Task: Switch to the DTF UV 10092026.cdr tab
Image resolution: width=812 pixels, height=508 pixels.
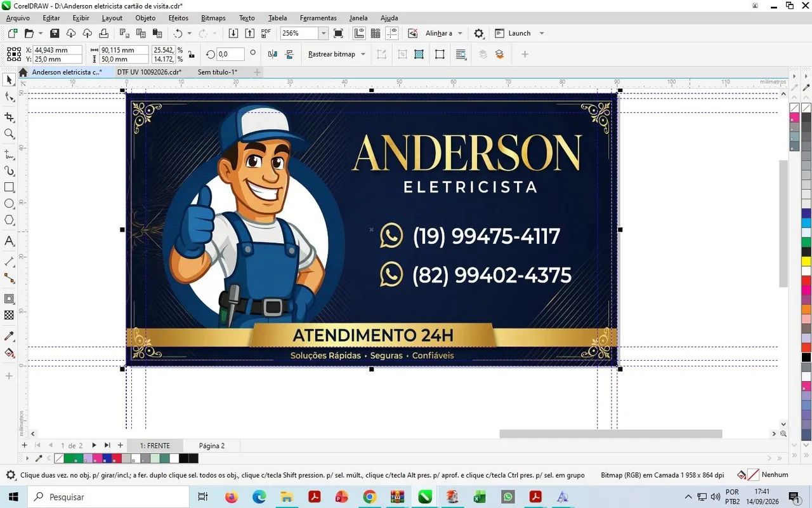Action: (149, 72)
